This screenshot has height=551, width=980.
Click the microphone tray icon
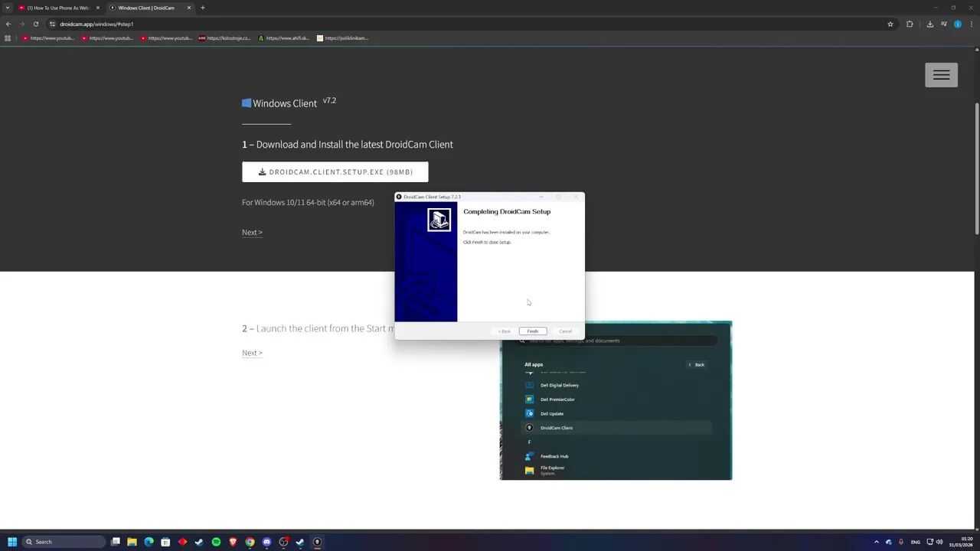pyautogui.click(x=901, y=542)
